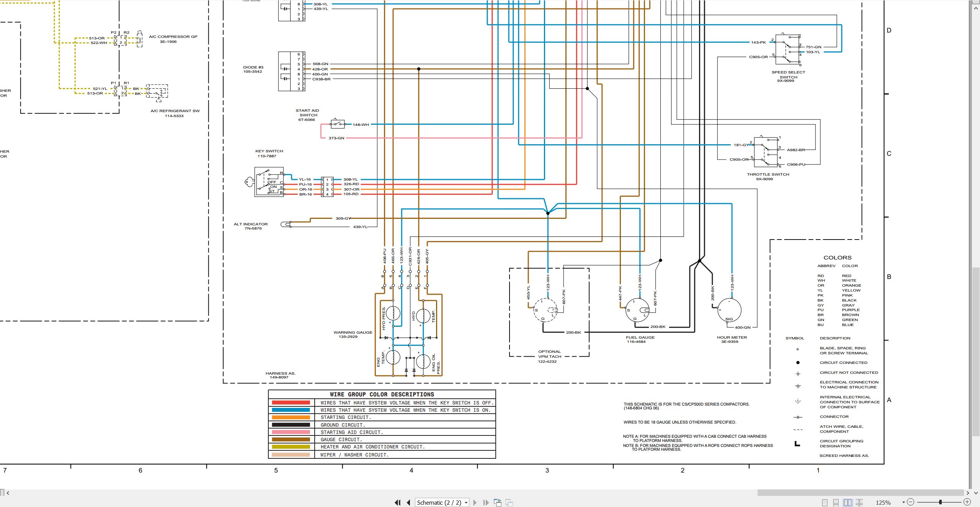Switch to continuous scrolling view

pos(836,502)
